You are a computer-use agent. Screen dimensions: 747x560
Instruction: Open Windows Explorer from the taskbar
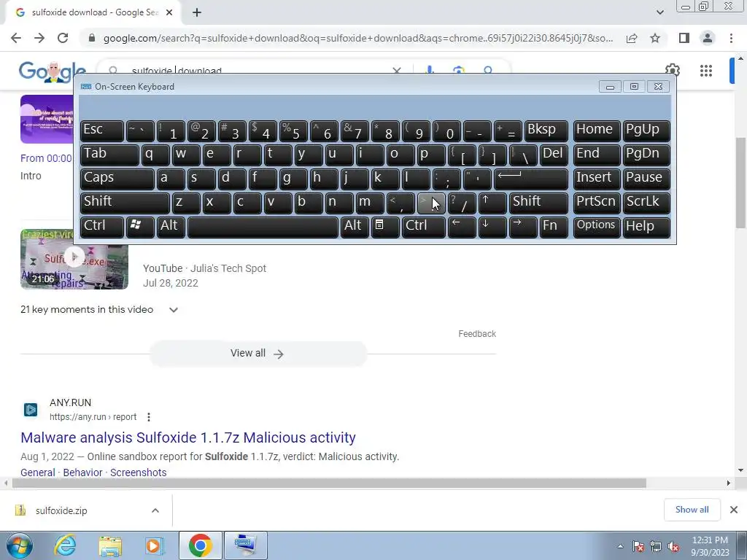coord(110,545)
